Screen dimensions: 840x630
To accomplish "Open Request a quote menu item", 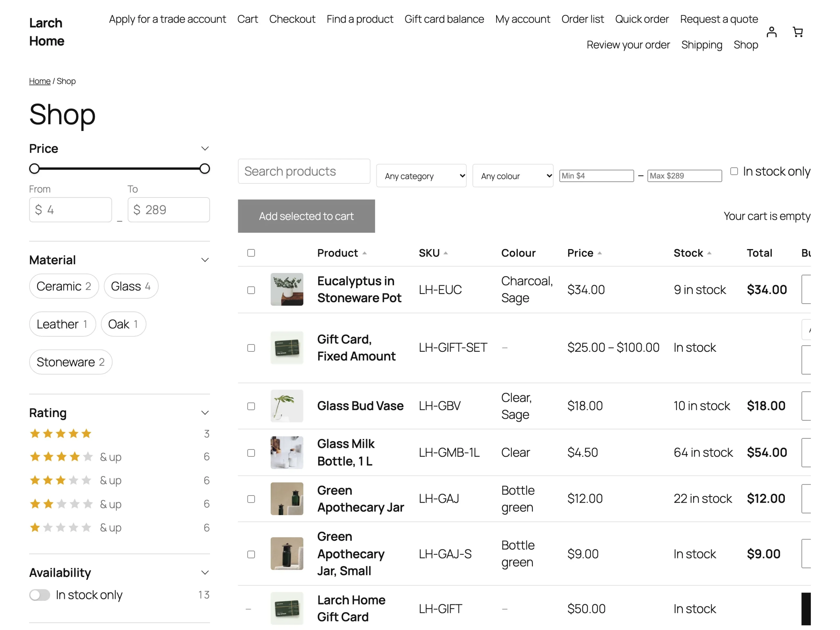I will (719, 19).
